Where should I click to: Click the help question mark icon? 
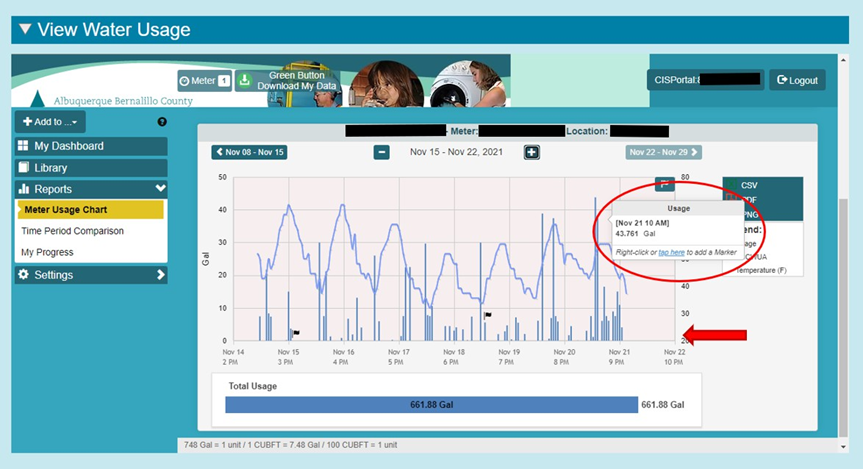(162, 122)
